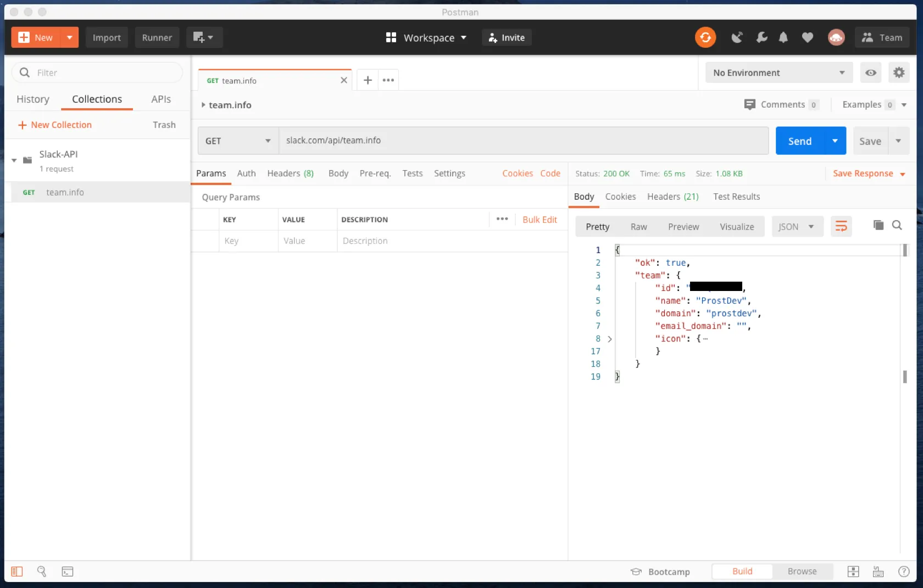Image resolution: width=923 pixels, height=588 pixels.
Task: Switch to Build mode
Action: [742, 572]
